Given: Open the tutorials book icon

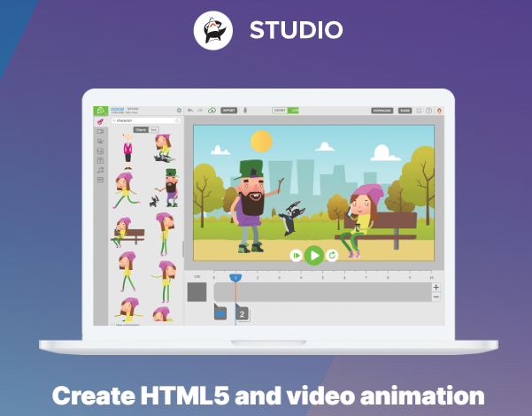Looking at the screenshot, I should [419, 111].
